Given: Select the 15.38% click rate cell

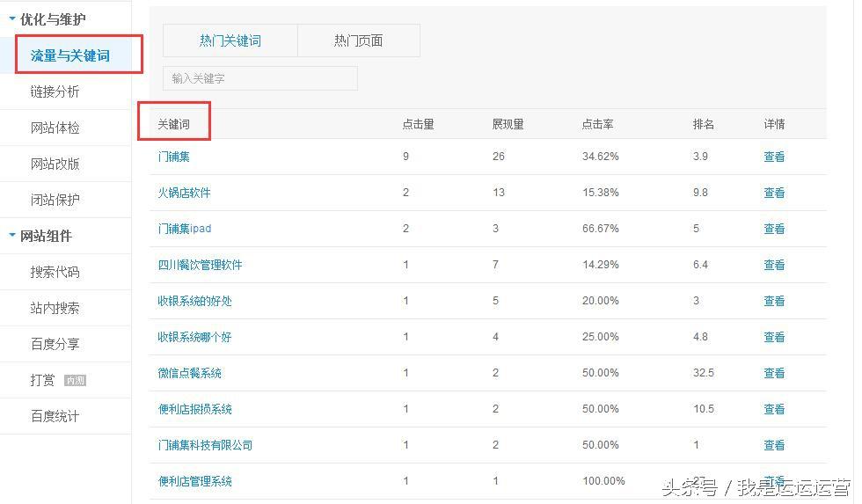Looking at the screenshot, I should click(600, 193).
